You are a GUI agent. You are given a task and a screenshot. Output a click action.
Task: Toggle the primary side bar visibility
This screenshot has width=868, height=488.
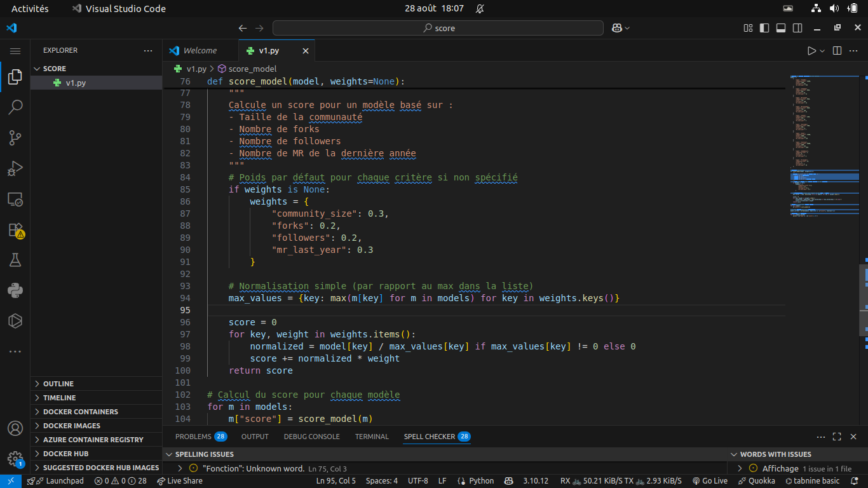[x=764, y=28]
